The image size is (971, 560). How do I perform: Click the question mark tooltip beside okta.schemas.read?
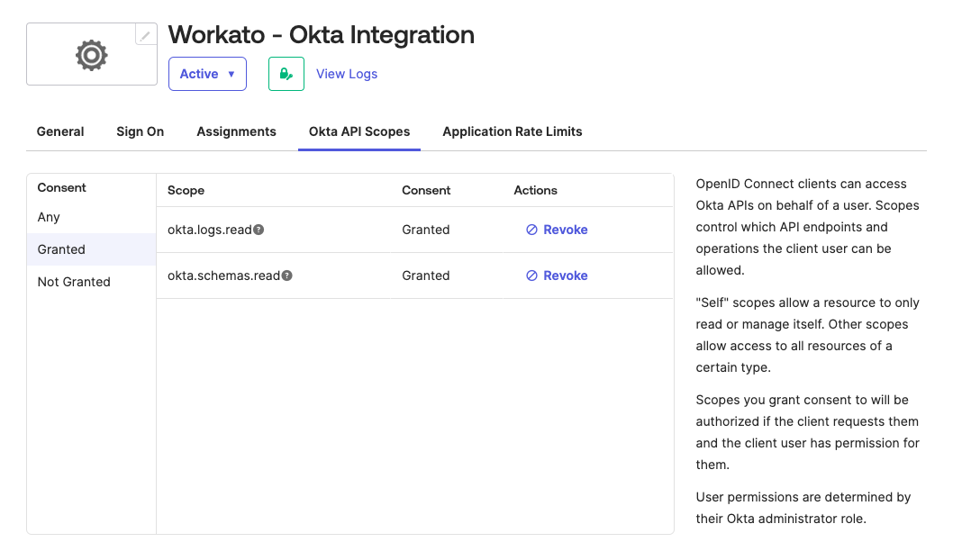(287, 275)
